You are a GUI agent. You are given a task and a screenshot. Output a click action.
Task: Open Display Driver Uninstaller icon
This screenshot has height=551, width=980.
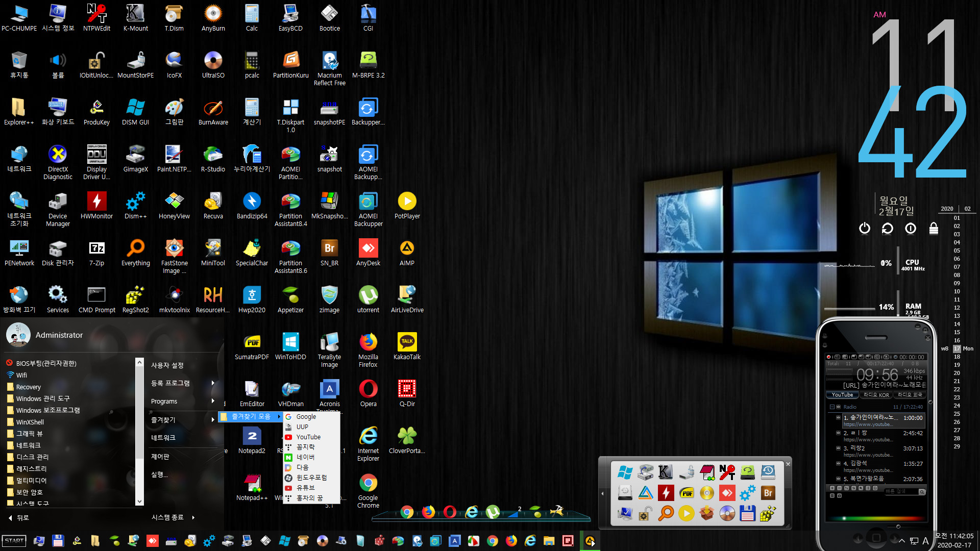(x=96, y=162)
